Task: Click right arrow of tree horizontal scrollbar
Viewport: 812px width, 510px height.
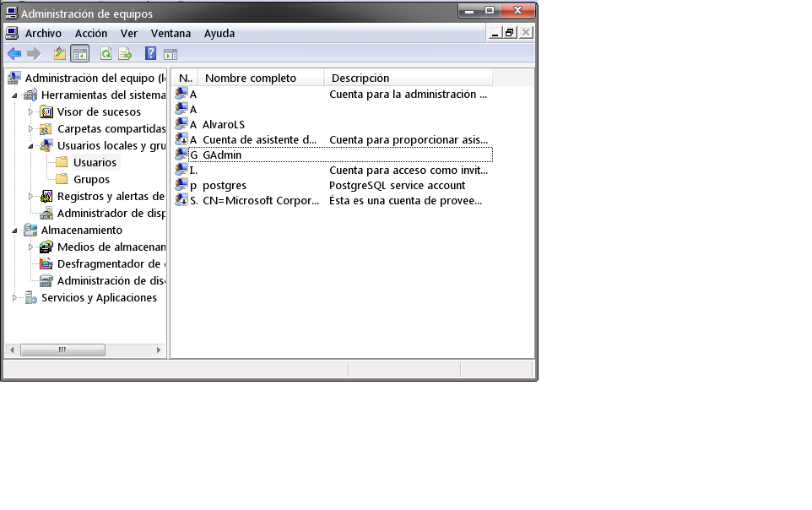Action: tap(160, 350)
